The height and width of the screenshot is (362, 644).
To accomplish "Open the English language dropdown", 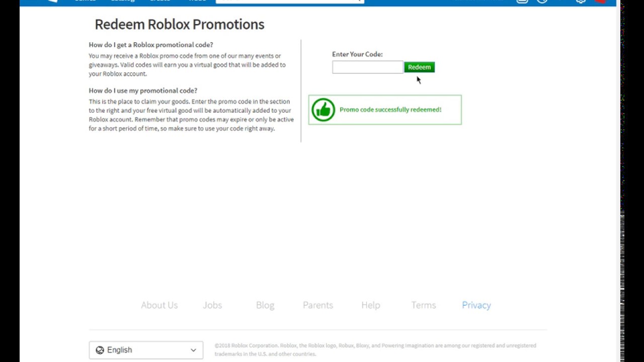I will coord(146,350).
